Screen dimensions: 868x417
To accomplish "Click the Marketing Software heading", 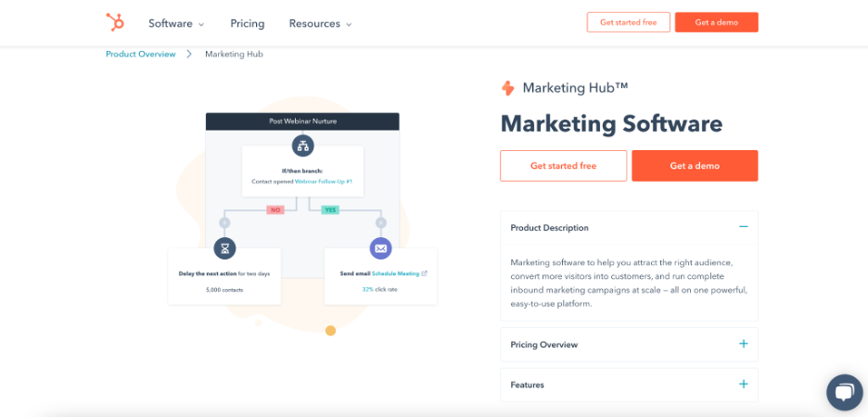I will (611, 123).
